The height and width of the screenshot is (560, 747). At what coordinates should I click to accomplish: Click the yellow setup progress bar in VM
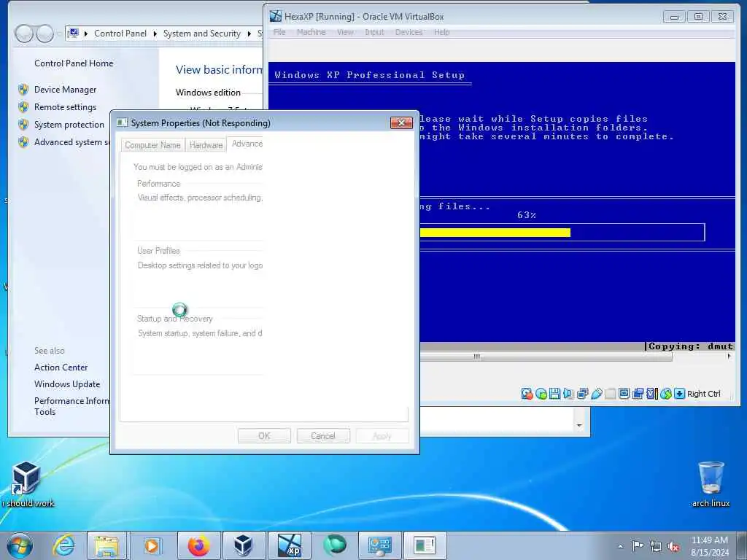coord(495,233)
